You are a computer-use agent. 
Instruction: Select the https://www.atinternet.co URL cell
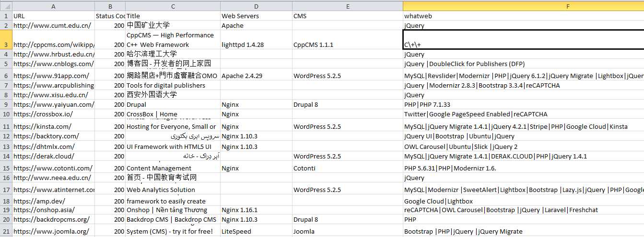pyautogui.click(x=53, y=189)
